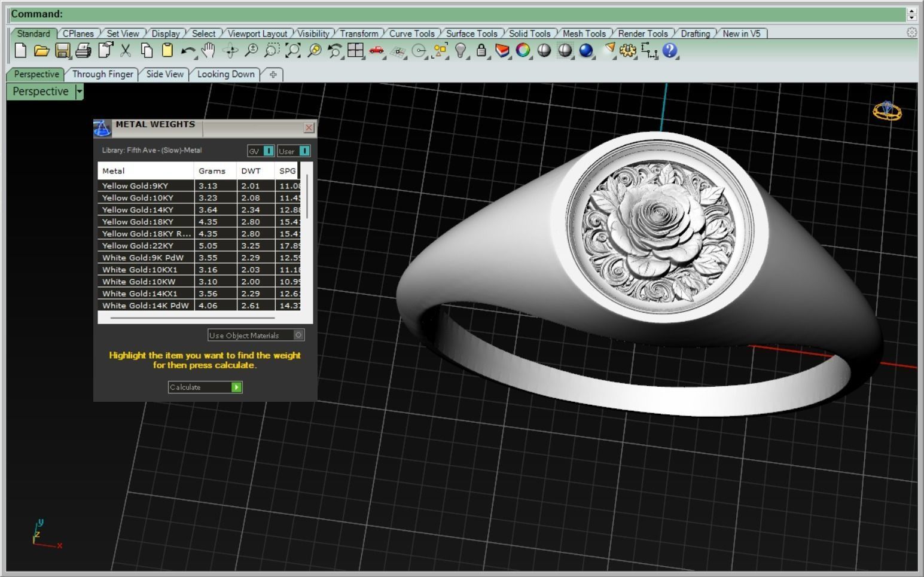
Task: Open the options gear icon
Action: (627, 51)
